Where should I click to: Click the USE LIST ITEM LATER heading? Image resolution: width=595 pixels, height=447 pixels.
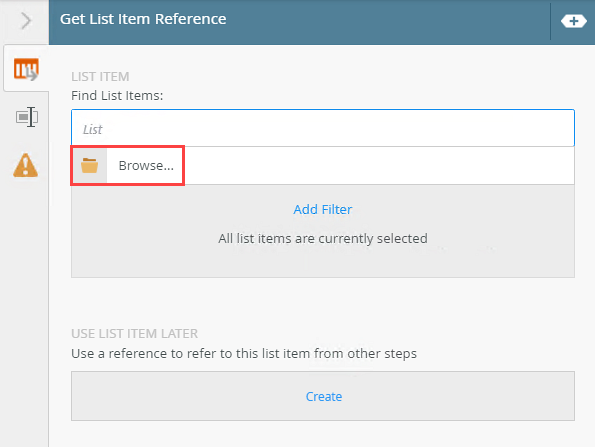coord(134,334)
